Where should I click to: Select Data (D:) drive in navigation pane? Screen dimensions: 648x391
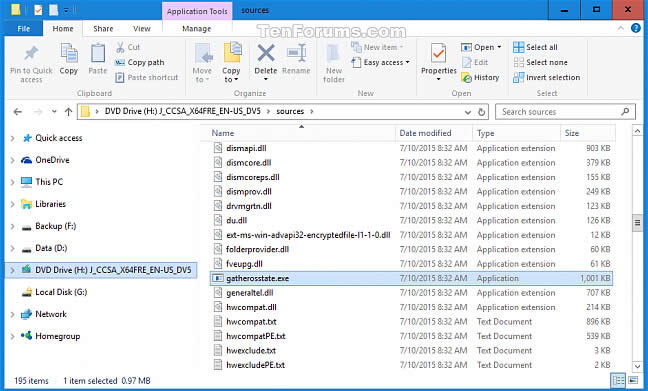pos(51,248)
